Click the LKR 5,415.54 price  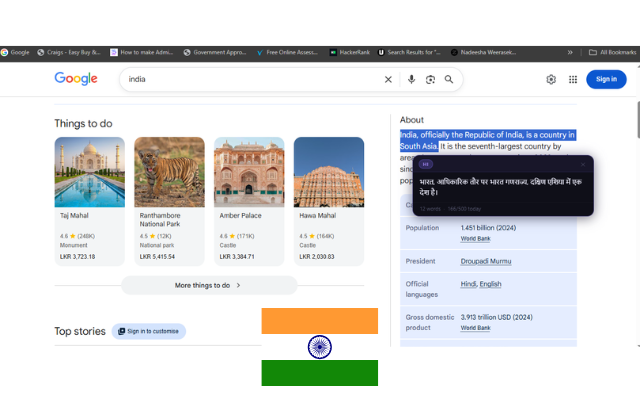pos(157,257)
